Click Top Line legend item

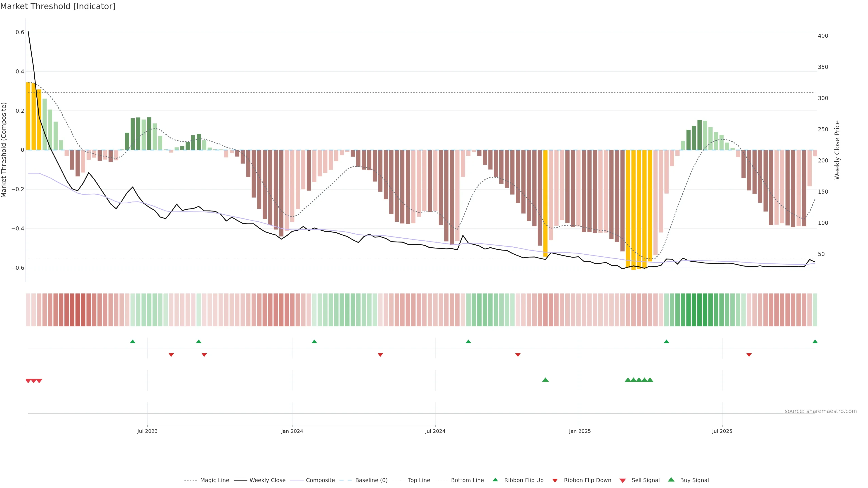pyautogui.click(x=419, y=480)
